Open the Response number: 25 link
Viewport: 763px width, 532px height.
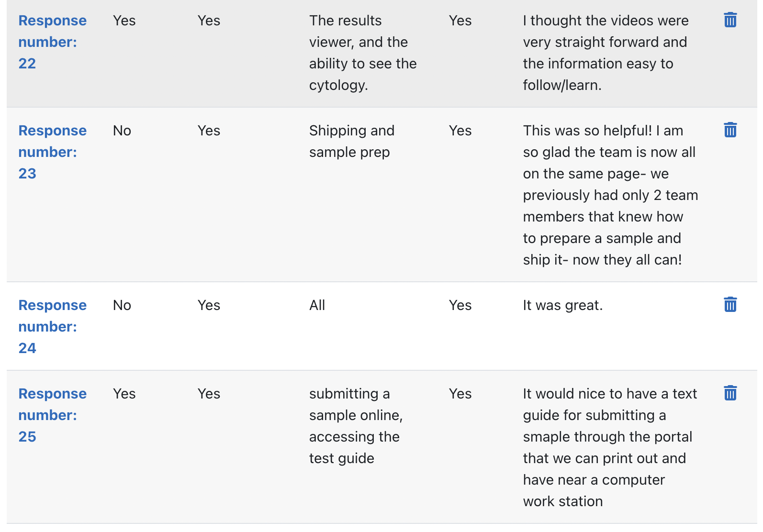[53, 415]
